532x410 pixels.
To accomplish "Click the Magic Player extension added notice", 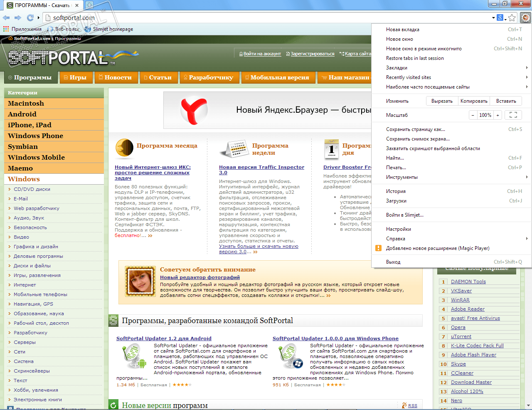I will tap(451, 248).
